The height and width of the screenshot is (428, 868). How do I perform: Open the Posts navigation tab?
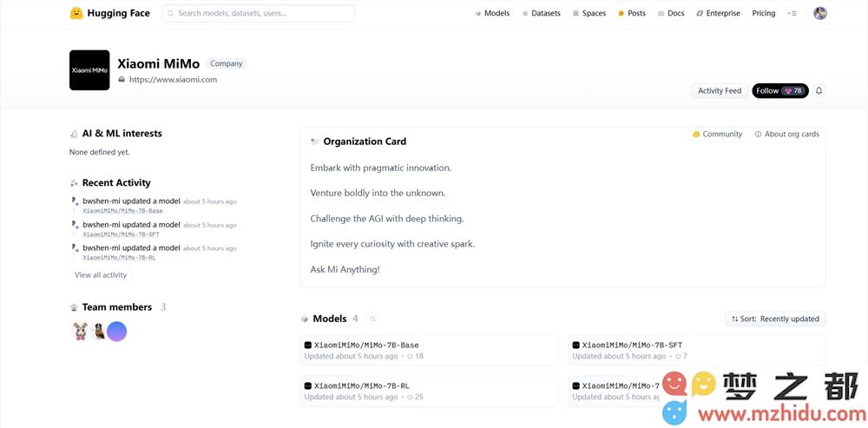coord(632,13)
